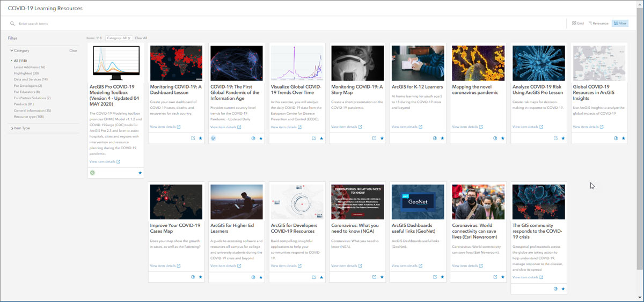Star the ArcGIS Dashboards useful links (GeoNet) card
This screenshot has height=302, width=644.
pos(442,277)
